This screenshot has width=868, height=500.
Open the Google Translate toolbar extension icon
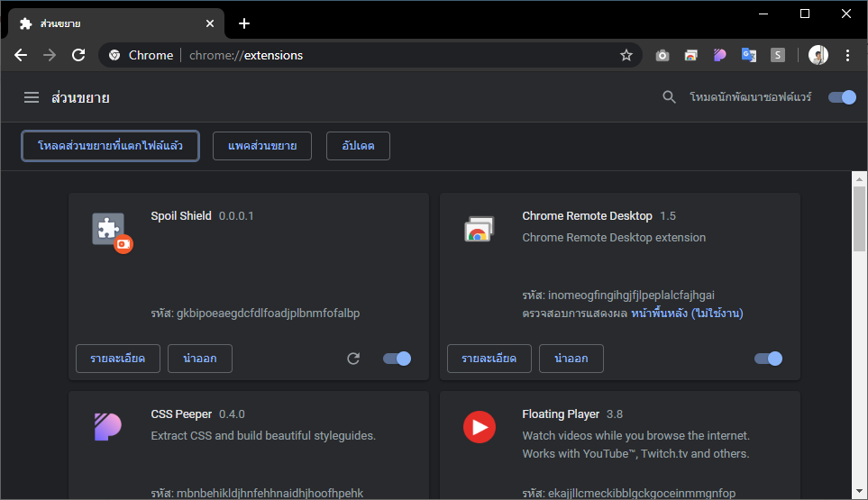[749, 55]
